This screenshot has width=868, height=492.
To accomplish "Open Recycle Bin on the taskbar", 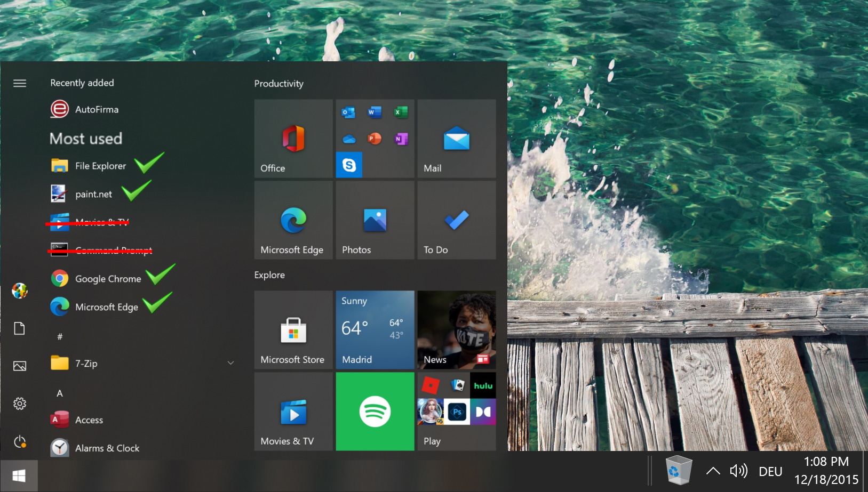I will (x=679, y=470).
